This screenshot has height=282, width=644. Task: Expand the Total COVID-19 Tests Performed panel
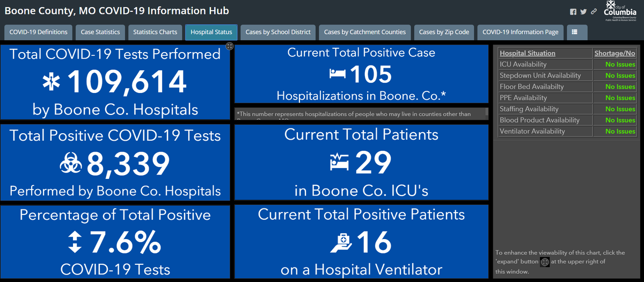click(x=229, y=47)
